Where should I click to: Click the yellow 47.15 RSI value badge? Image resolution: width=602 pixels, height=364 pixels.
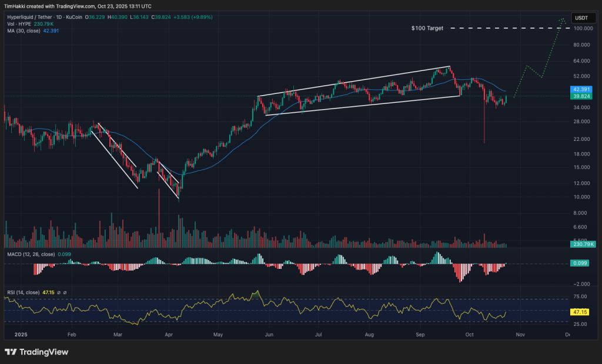pyautogui.click(x=580, y=312)
